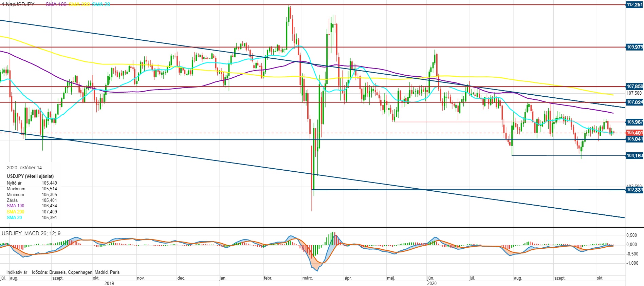Click the 'Indikatív ár' note
Viewport: 644px width, 286px height.
[x=17, y=272]
